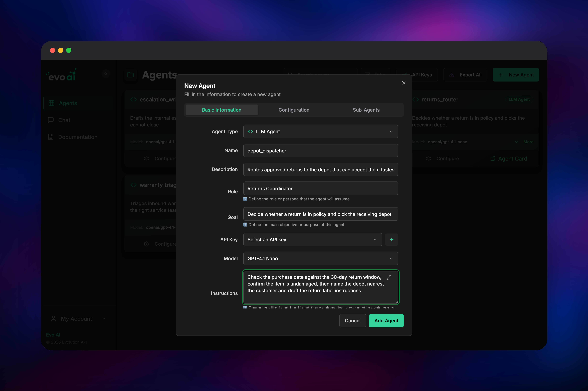Click the New Agent button in the header

click(x=516, y=75)
